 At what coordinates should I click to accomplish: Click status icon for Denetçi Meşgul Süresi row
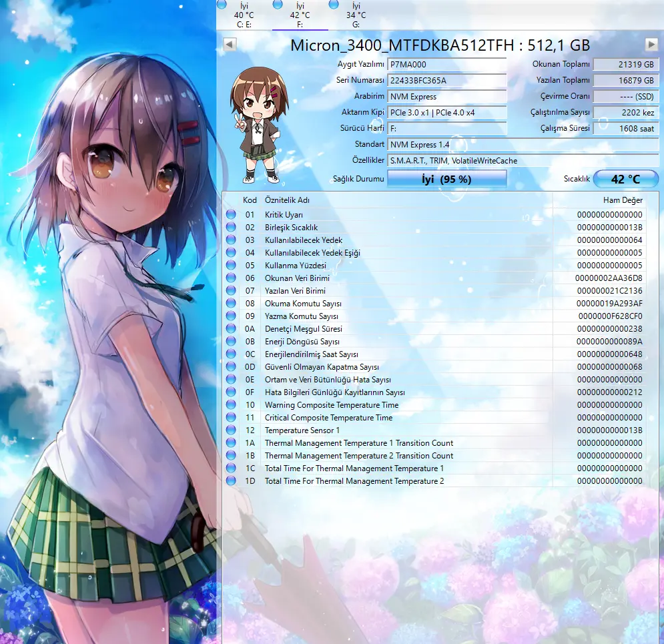231,328
